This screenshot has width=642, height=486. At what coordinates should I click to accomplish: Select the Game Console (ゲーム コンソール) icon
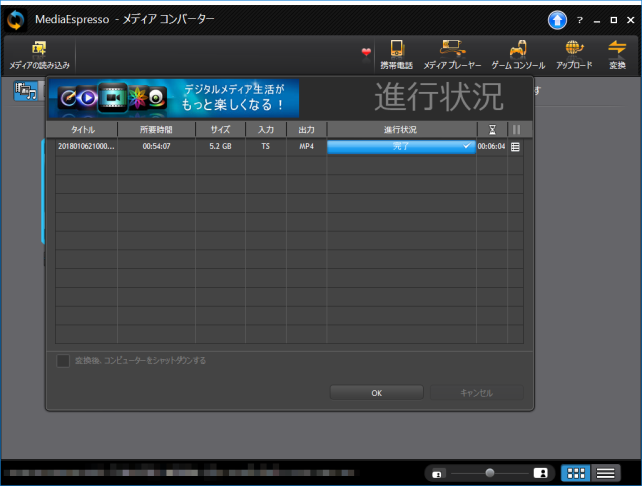518,55
